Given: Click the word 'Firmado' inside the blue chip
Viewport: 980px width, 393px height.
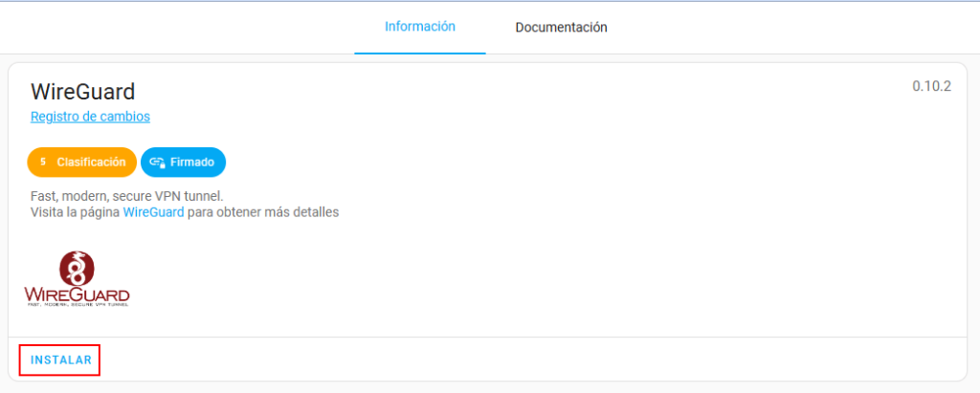Looking at the screenshot, I should 191,163.
